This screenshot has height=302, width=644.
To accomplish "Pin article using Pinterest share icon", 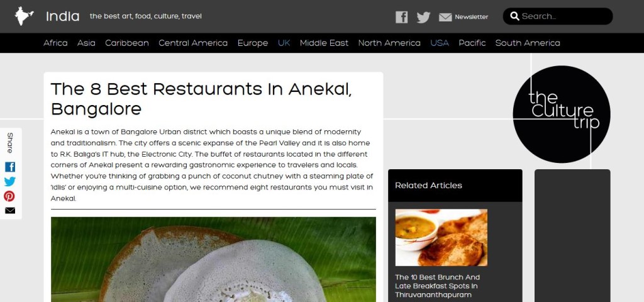I will (9, 196).
